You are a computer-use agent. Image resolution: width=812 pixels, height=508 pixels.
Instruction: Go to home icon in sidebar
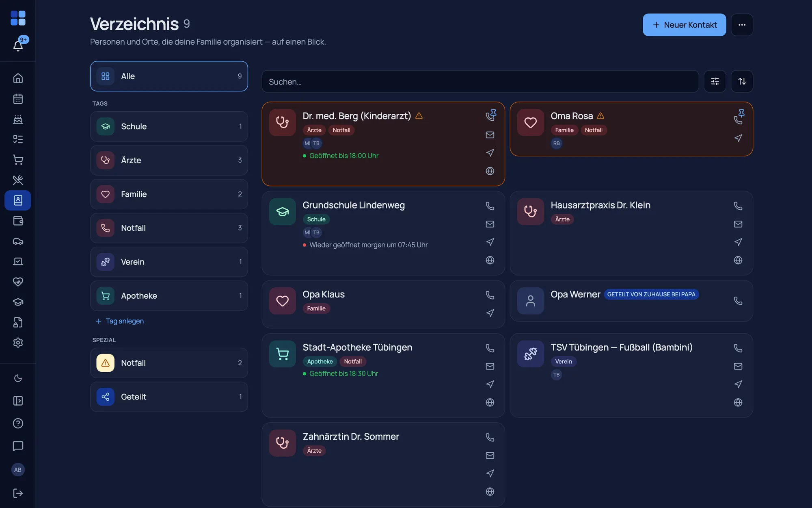[x=18, y=78]
